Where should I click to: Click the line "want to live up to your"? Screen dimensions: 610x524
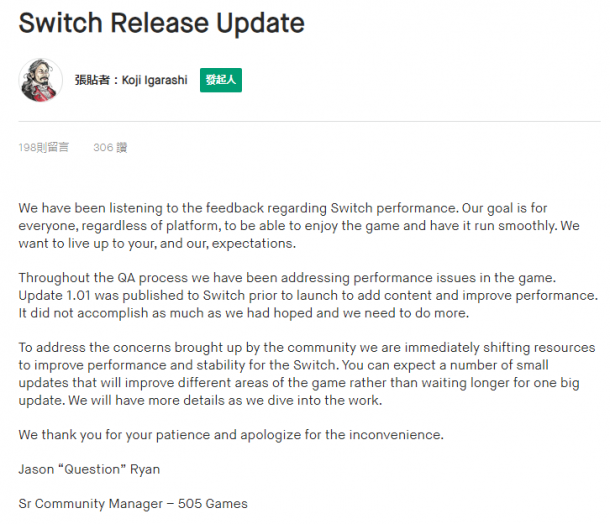coord(157,243)
